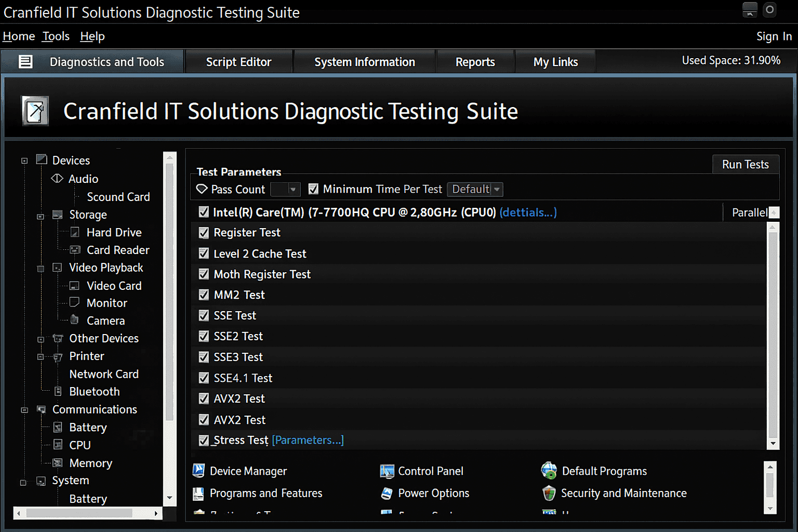Uncheck the Moth Register Test checkbox

(x=204, y=274)
